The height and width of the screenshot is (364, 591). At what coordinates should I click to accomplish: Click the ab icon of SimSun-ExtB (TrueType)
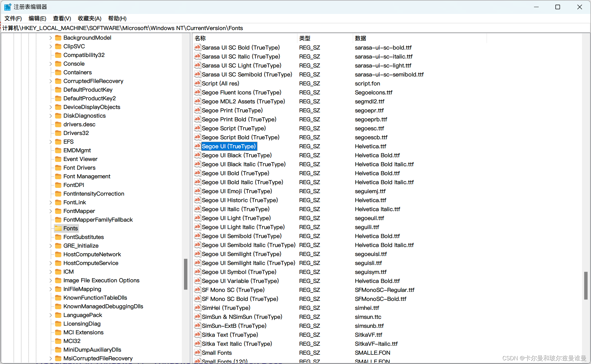[x=197, y=326]
